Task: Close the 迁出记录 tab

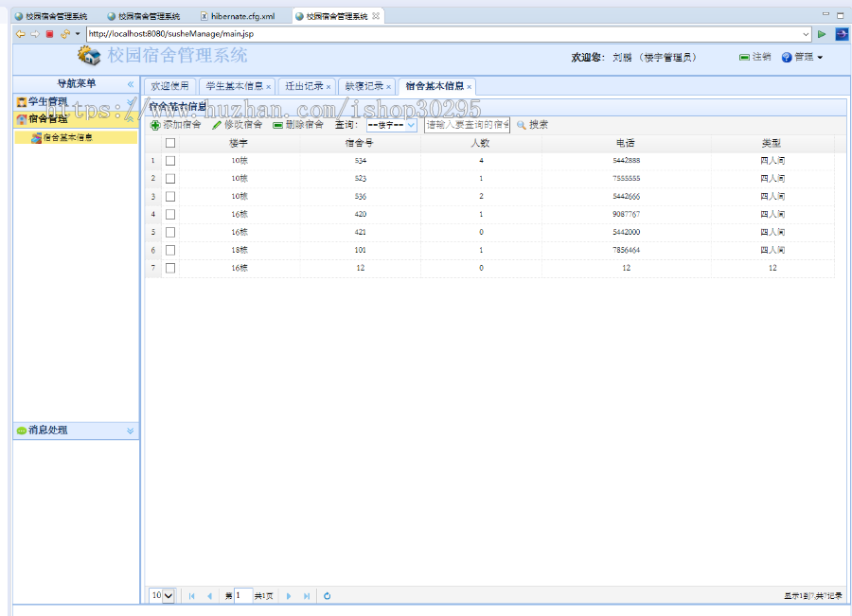Action: 328,87
